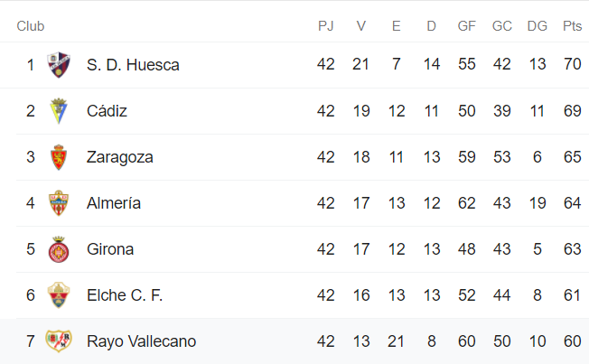Select the Girona team name
The height and width of the screenshot is (364, 589).
[109, 249]
